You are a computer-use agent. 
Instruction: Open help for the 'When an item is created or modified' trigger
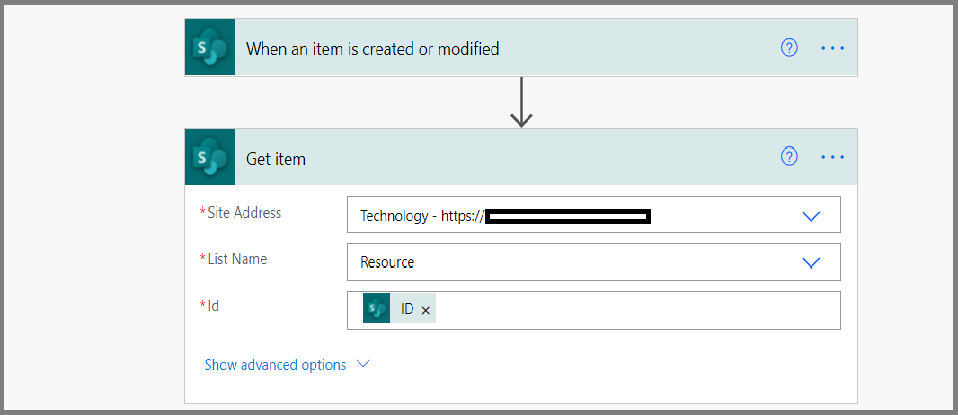point(789,48)
